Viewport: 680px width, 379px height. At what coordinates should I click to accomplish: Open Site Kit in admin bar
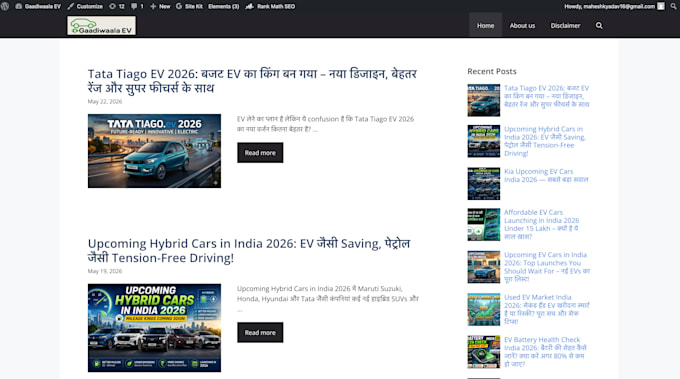click(x=190, y=6)
